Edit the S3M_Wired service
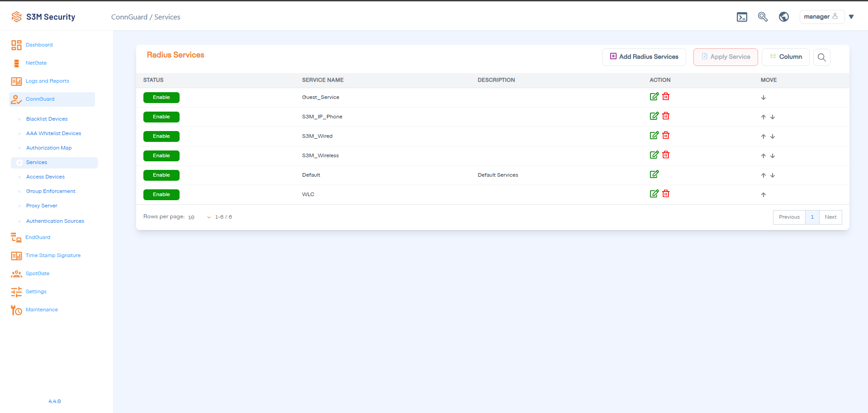Image resolution: width=868 pixels, height=413 pixels. pos(654,135)
